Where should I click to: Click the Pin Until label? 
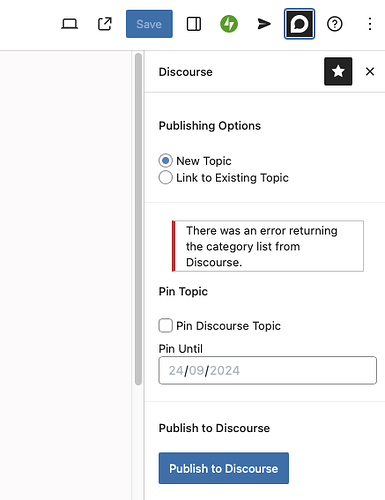coord(181,349)
